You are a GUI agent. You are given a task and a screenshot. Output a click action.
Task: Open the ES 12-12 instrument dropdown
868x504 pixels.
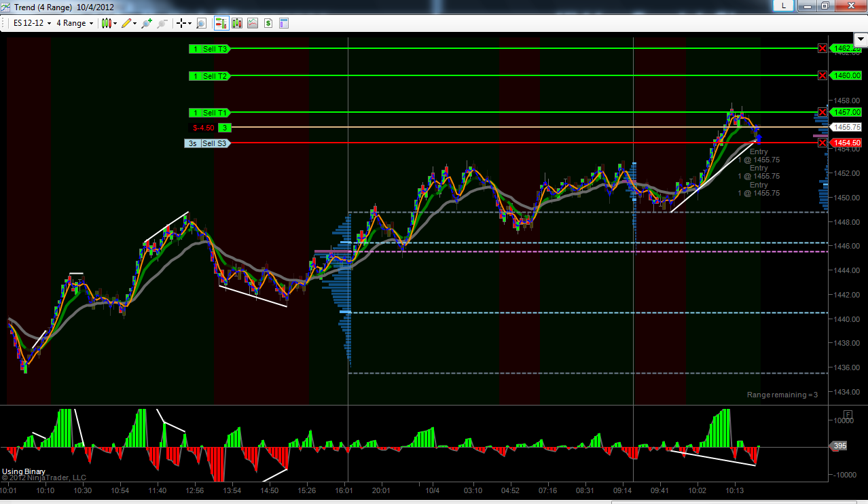(x=31, y=23)
